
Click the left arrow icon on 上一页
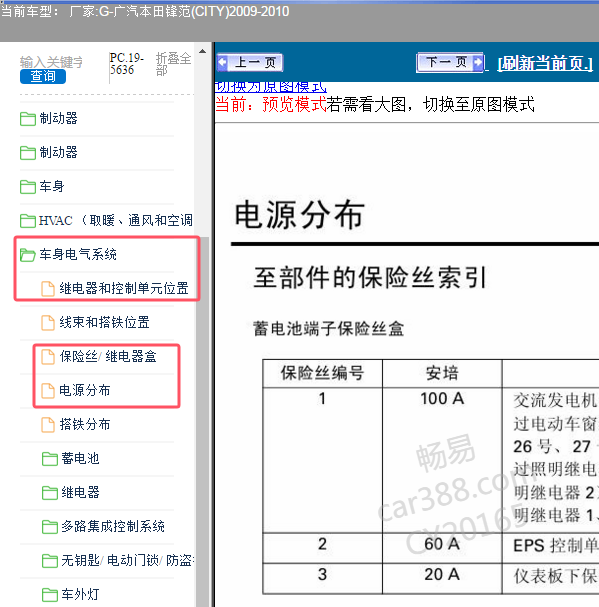223,62
